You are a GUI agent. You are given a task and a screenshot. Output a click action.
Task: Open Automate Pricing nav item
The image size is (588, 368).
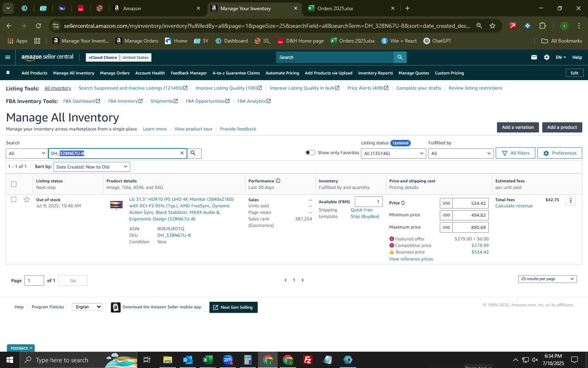pos(282,73)
